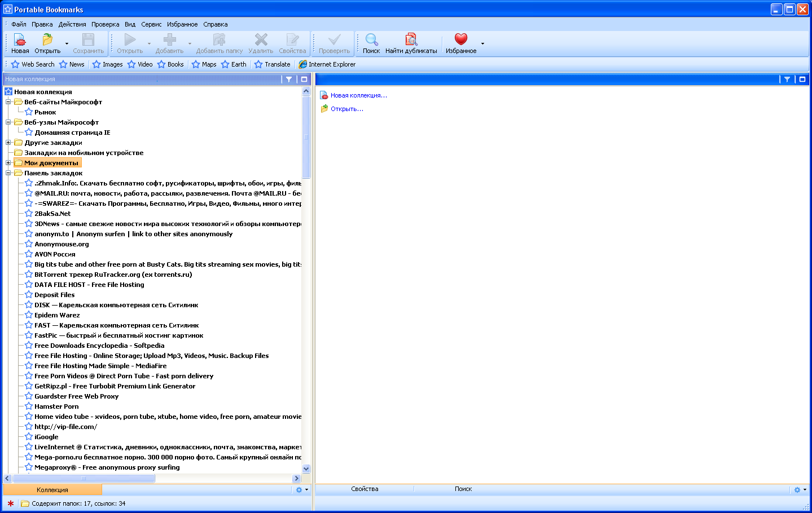Click the Video favorite link
This screenshot has width=812, height=513.
140,64
